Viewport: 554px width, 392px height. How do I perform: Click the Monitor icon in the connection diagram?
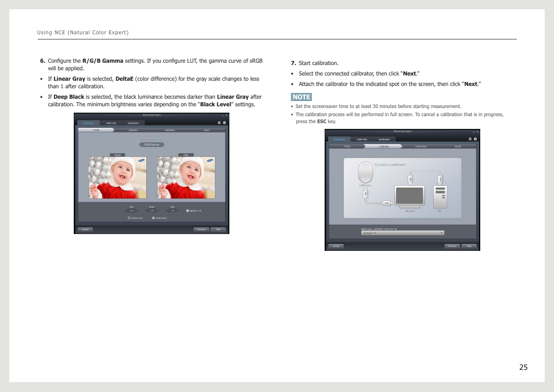410,196
